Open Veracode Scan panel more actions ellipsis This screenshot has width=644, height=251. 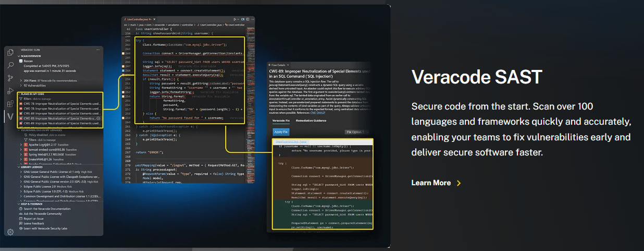(98, 50)
